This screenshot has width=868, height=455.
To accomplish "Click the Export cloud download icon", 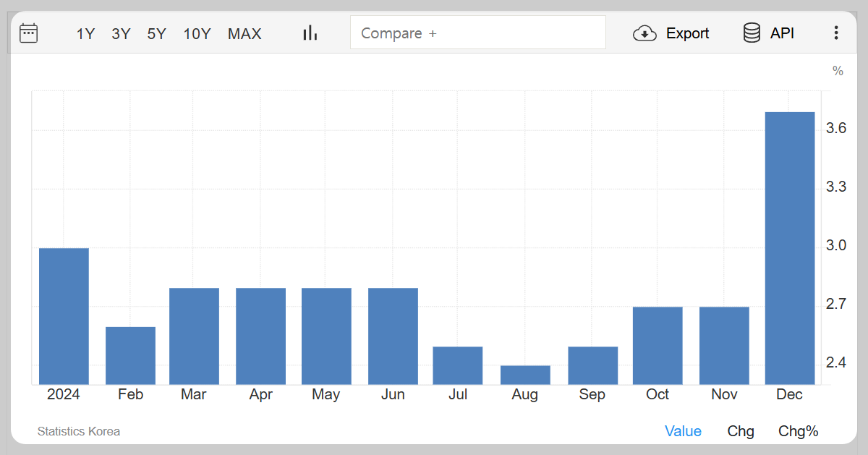I will [x=644, y=33].
